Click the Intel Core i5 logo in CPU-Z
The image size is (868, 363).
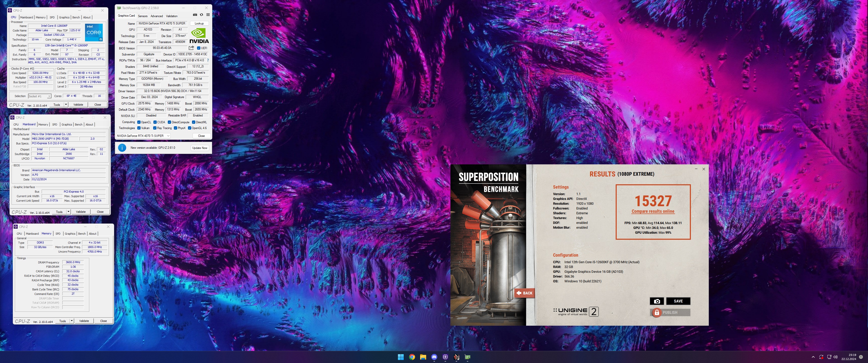94,32
